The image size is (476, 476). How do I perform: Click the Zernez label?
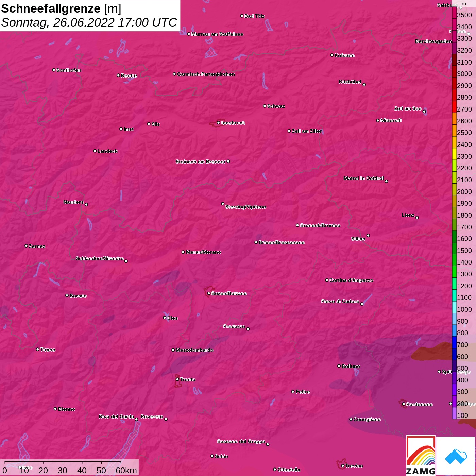37,246
